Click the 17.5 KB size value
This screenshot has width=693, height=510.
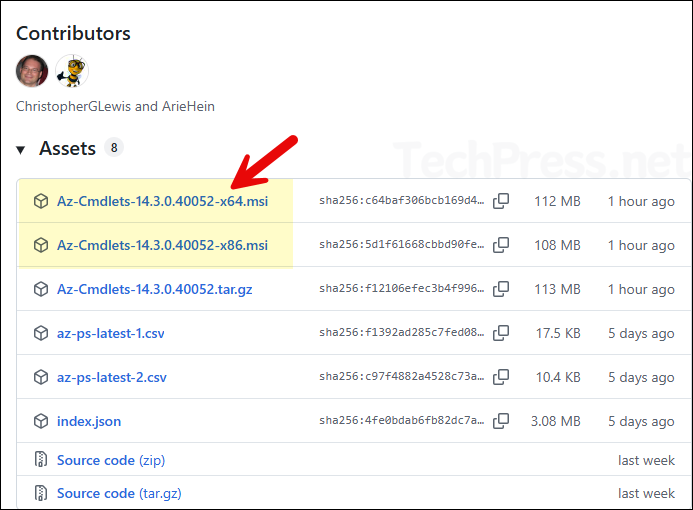(558, 334)
